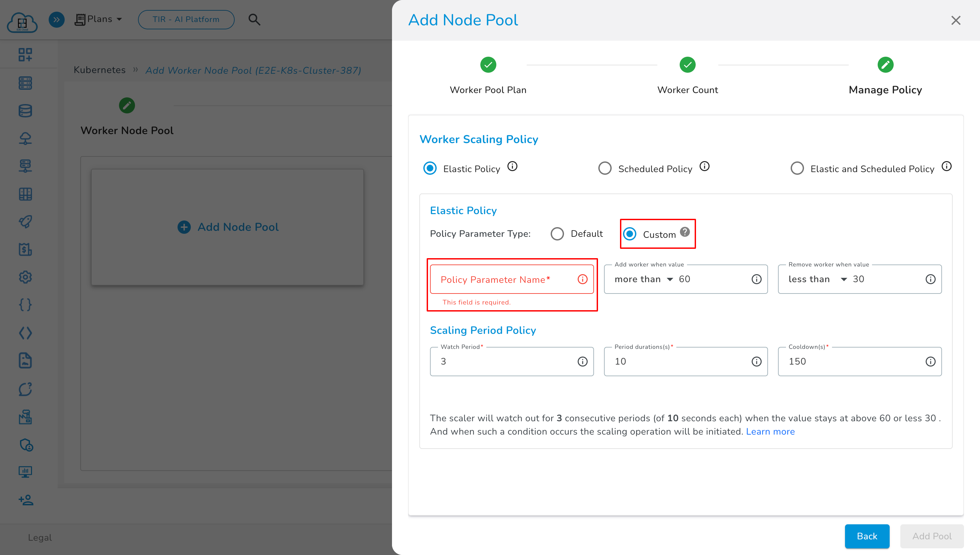Open the monitoring screen icon in the sidebar
Screen dimensions: 980x555
(x=26, y=472)
